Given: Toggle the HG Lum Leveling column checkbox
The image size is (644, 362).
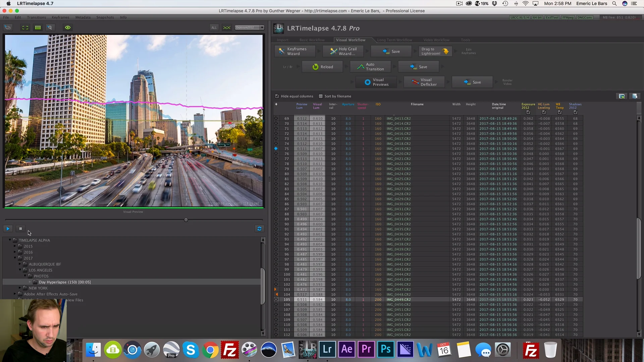Looking at the screenshot, I should [x=544, y=112].
